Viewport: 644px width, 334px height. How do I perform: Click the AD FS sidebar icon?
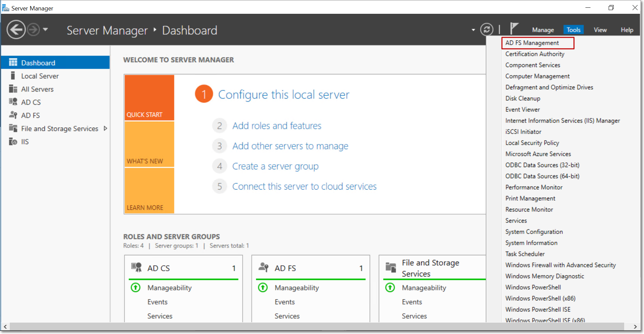13,115
